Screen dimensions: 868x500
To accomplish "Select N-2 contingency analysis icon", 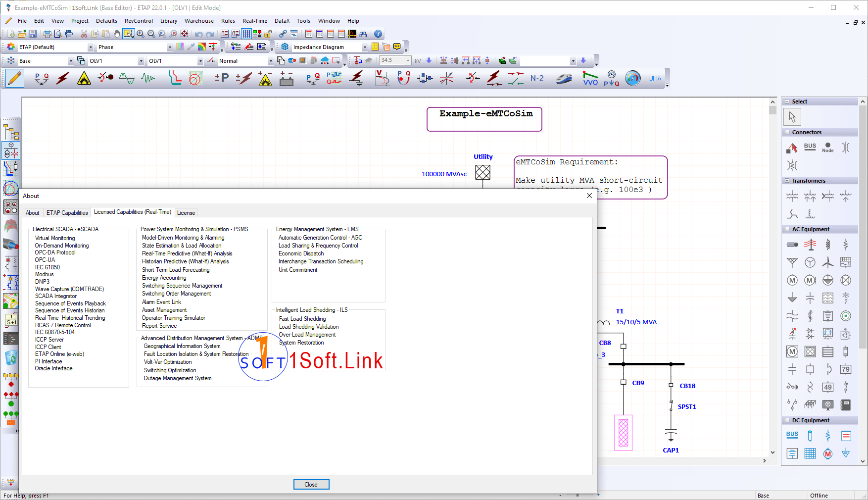I will [537, 78].
